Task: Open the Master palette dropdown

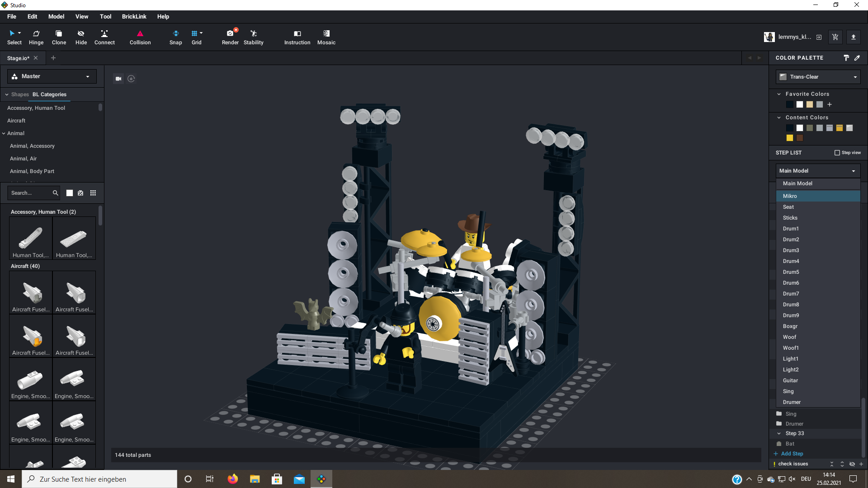Action: click(x=52, y=76)
